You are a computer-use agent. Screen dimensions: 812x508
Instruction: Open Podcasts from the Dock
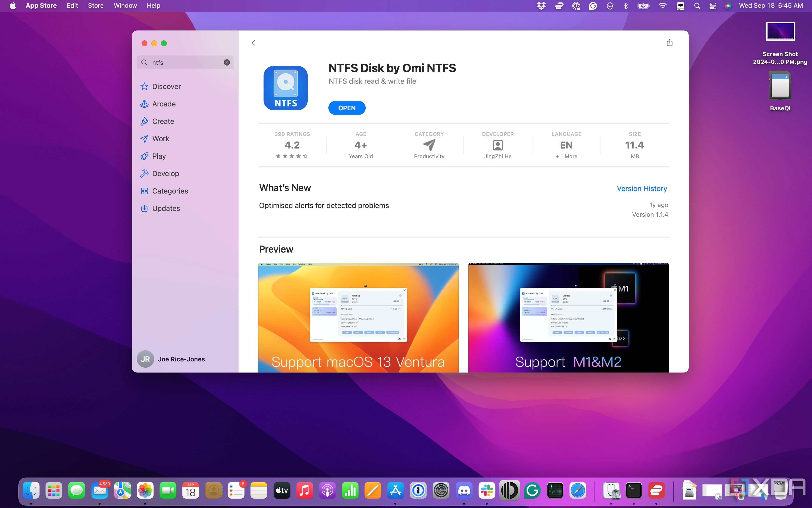[x=327, y=491]
